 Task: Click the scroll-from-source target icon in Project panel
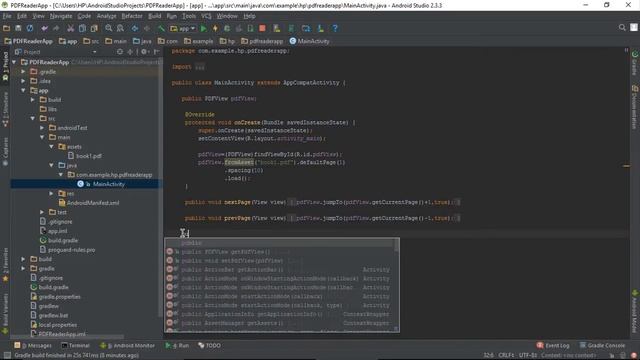coord(120,52)
